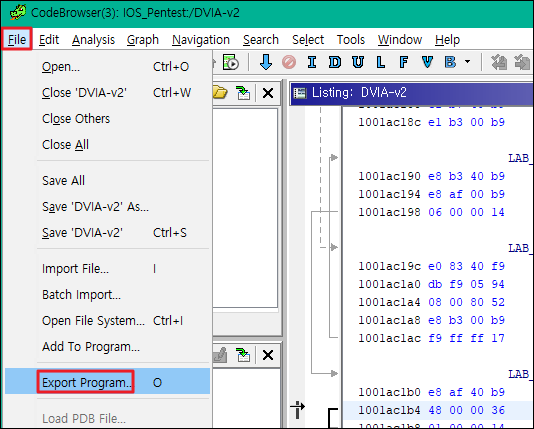Click green arrow icon in lower panel header
Image resolution: width=534 pixels, height=429 pixels.
point(243,355)
